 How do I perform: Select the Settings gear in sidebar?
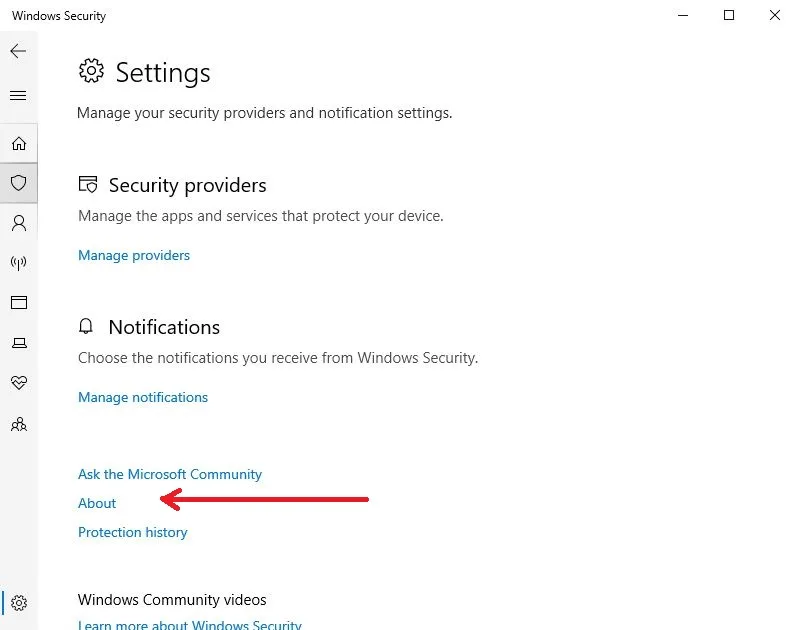click(19, 603)
